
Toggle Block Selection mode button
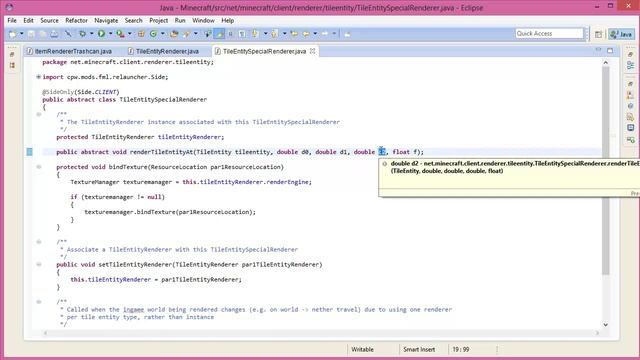pos(231,34)
